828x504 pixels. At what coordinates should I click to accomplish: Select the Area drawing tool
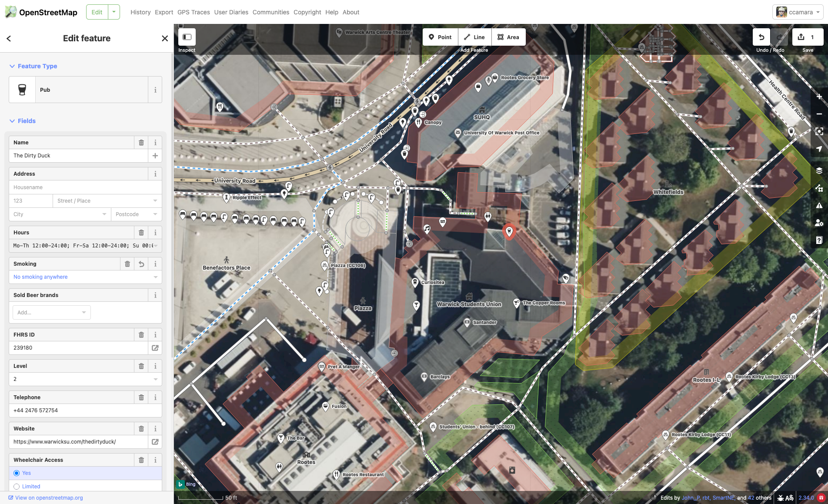[x=508, y=37]
